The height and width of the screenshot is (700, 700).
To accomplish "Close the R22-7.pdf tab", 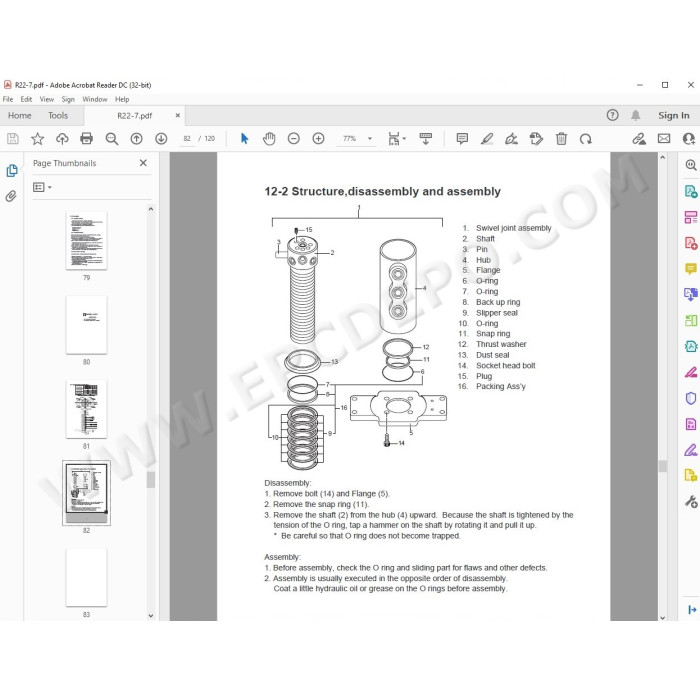I will (x=178, y=115).
